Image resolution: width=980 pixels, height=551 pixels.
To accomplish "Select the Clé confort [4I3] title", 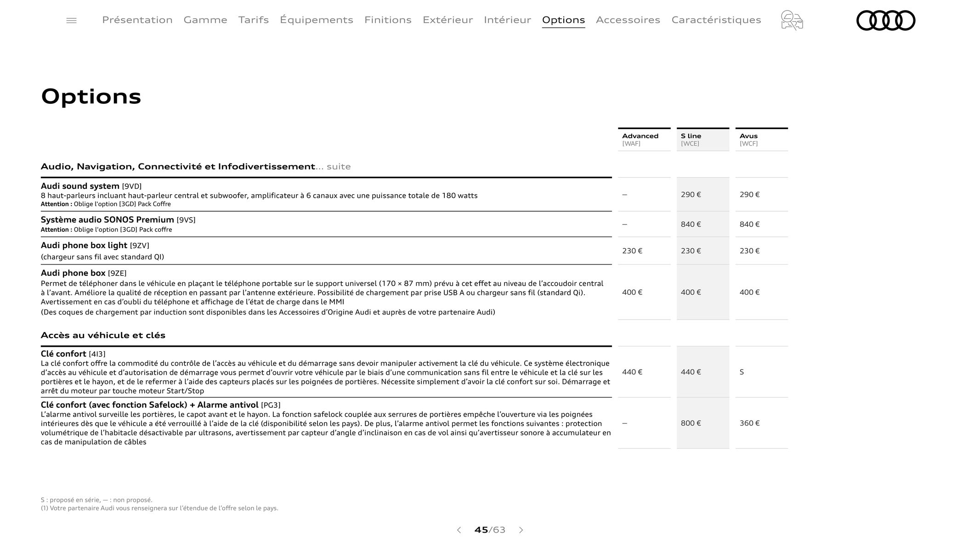I will (73, 354).
